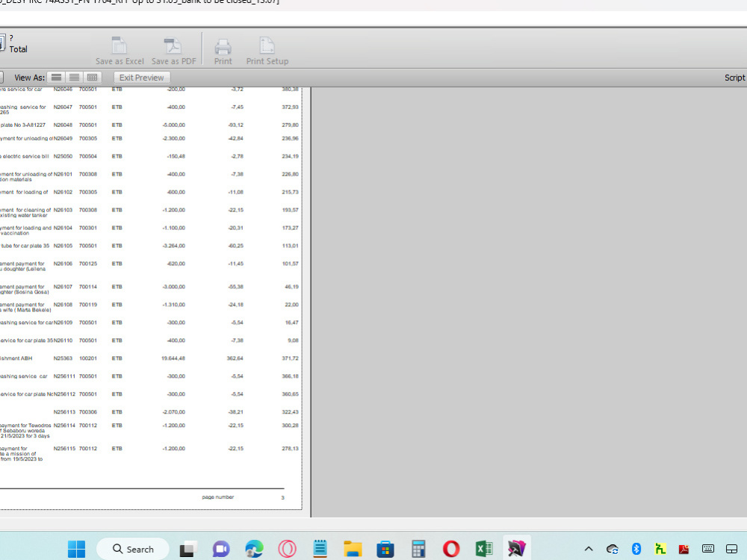Open the touch keyboard tray icon
Image resolution: width=747 pixels, height=560 pixels.
pyautogui.click(x=708, y=549)
